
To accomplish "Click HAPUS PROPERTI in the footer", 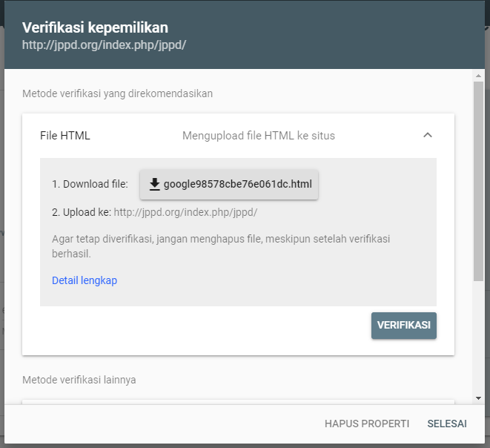I will coord(367,424).
